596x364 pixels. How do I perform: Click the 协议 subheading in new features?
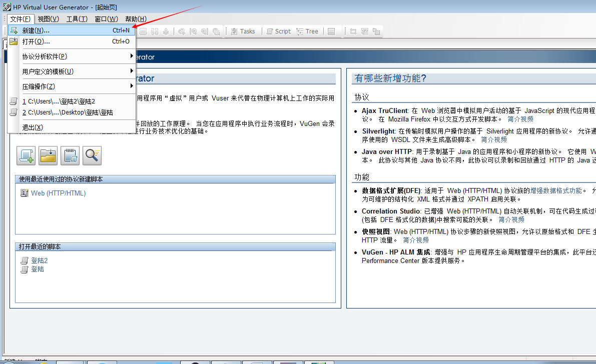coord(362,97)
